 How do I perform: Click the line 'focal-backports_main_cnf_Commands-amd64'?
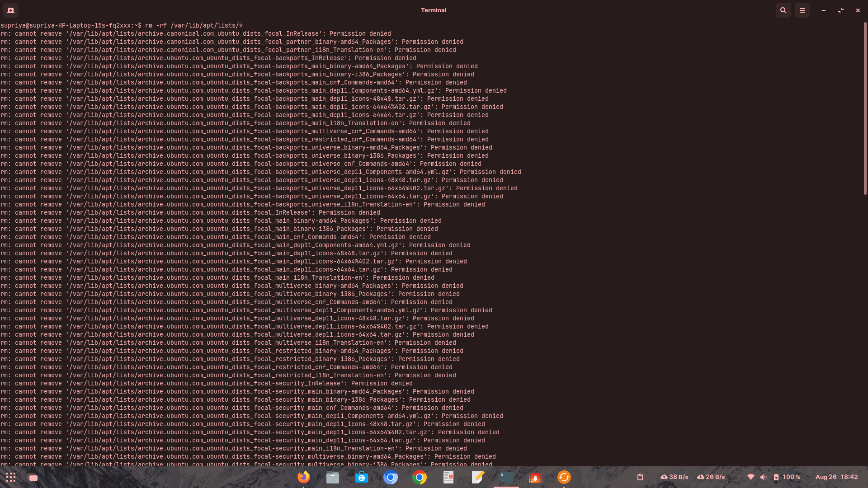click(x=234, y=82)
